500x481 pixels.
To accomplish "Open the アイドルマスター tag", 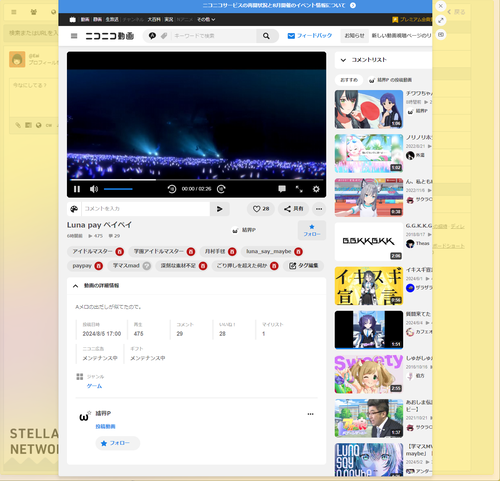I will point(92,251).
